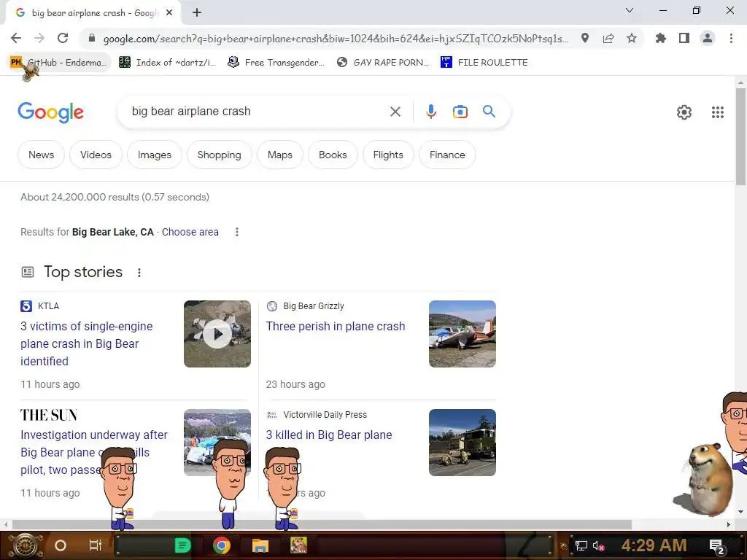Click the forward navigation arrow

tap(39, 38)
